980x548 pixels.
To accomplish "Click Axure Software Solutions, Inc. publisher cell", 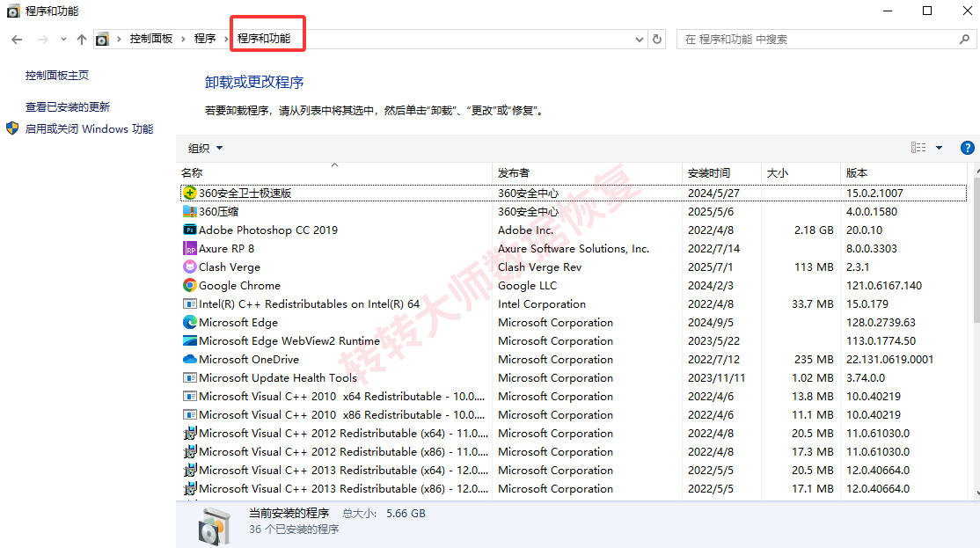I will [x=573, y=249].
